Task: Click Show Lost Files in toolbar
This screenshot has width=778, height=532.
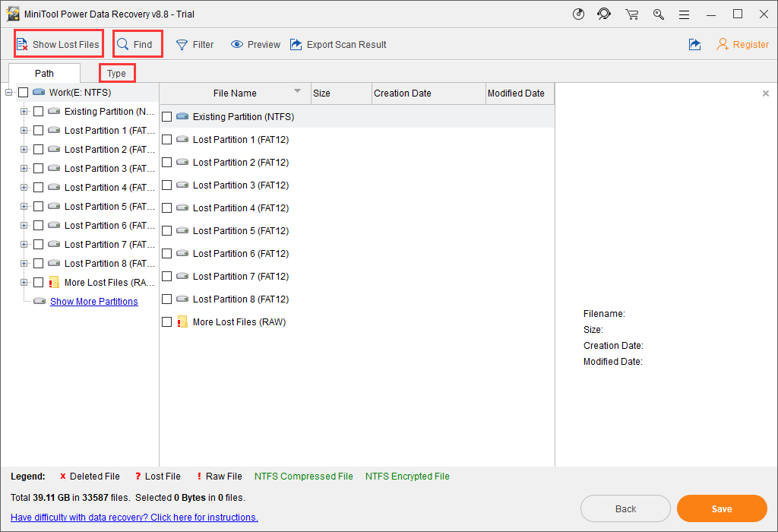Action: coord(59,45)
